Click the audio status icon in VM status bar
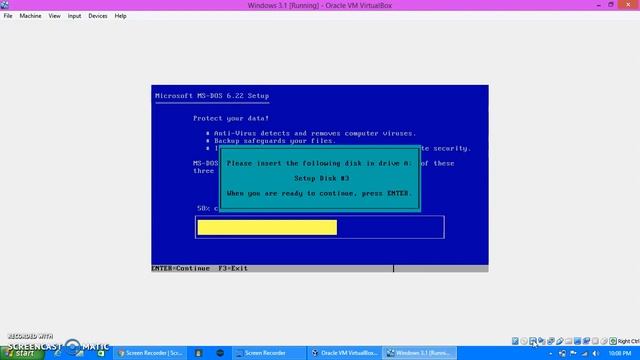 point(542,341)
